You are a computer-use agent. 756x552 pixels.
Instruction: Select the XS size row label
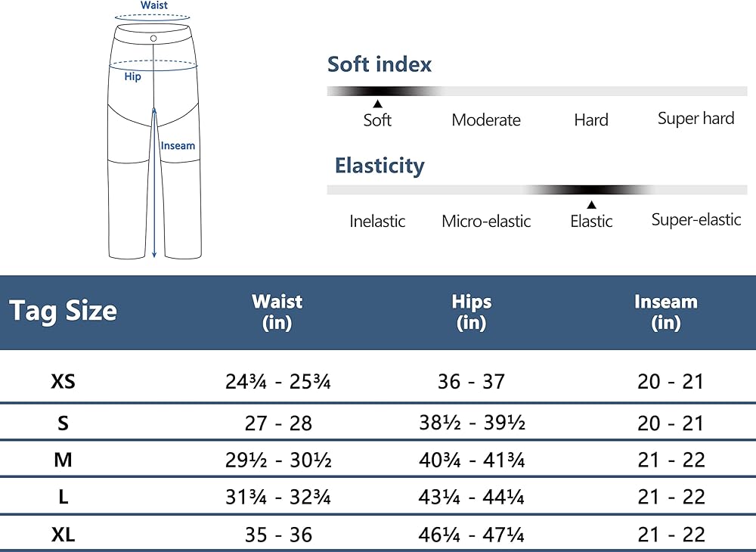[63, 382]
